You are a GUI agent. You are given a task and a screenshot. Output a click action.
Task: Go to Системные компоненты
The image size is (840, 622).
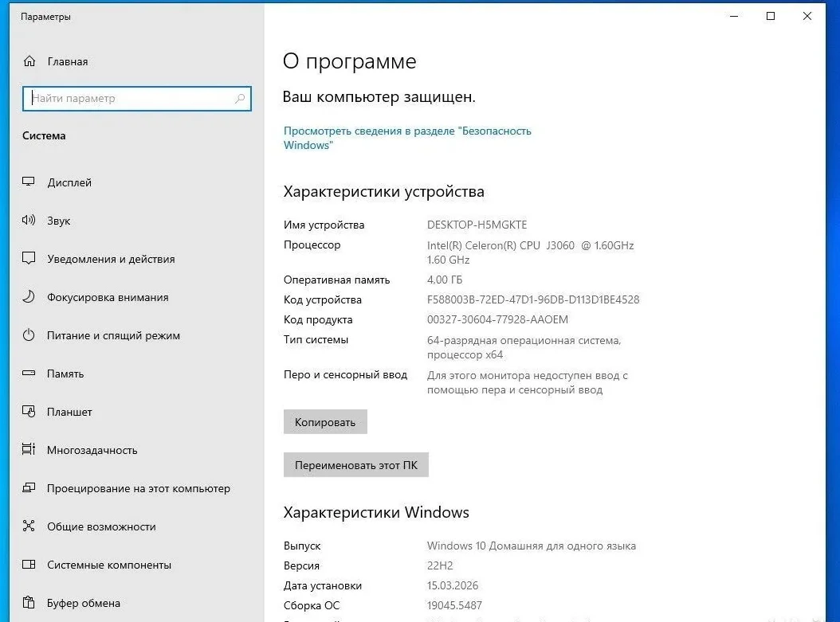click(x=136, y=565)
